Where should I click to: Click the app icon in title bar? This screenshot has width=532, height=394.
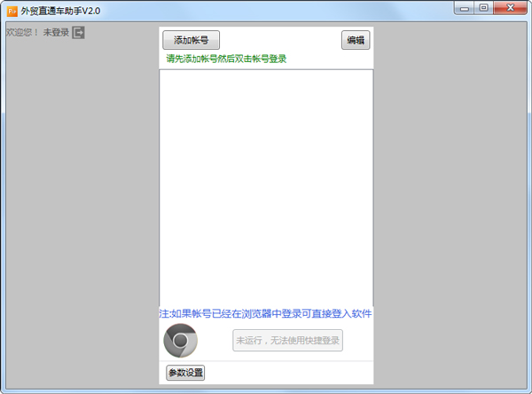click(12, 12)
